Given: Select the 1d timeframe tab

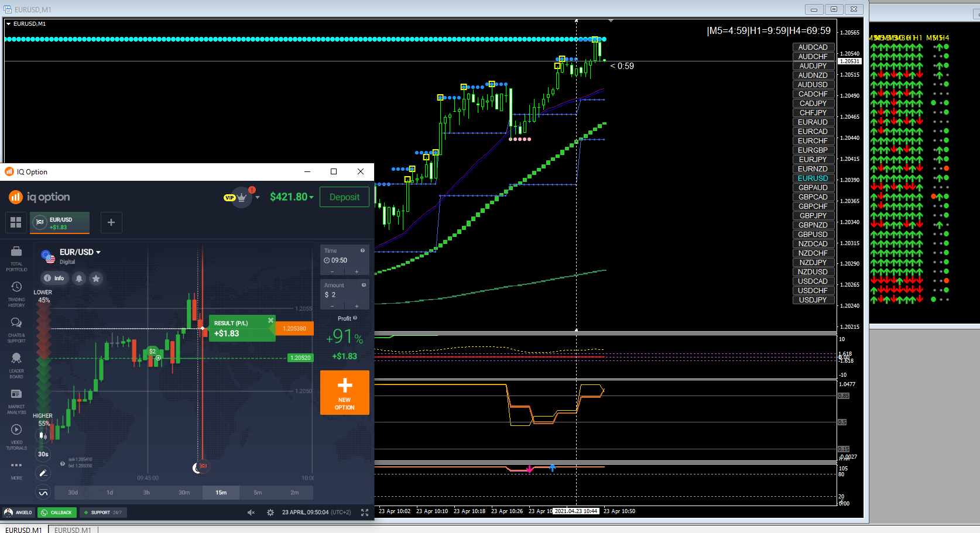Looking at the screenshot, I should point(109,493).
